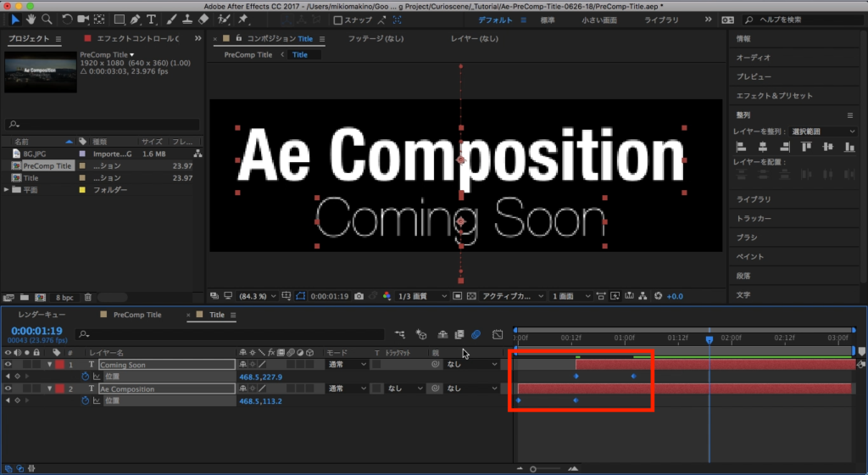Click the +0.0 exposure value
The width and height of the screenshot is (868, 475).
[674, 296]
